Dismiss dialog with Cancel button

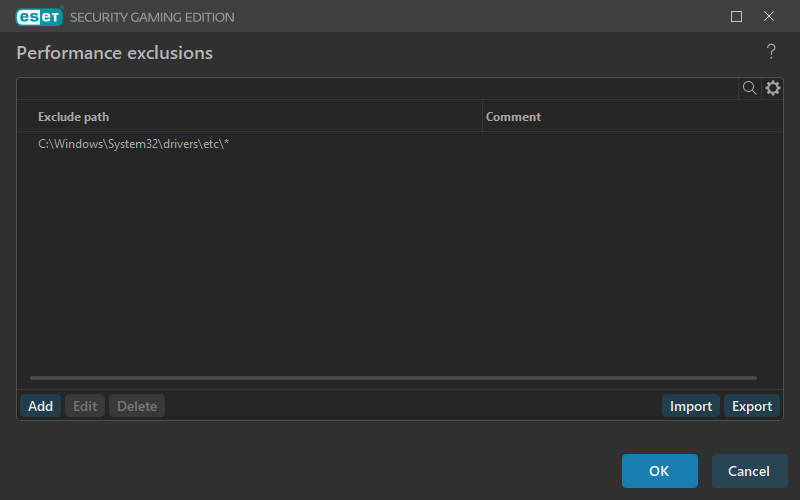click(749, 471)
